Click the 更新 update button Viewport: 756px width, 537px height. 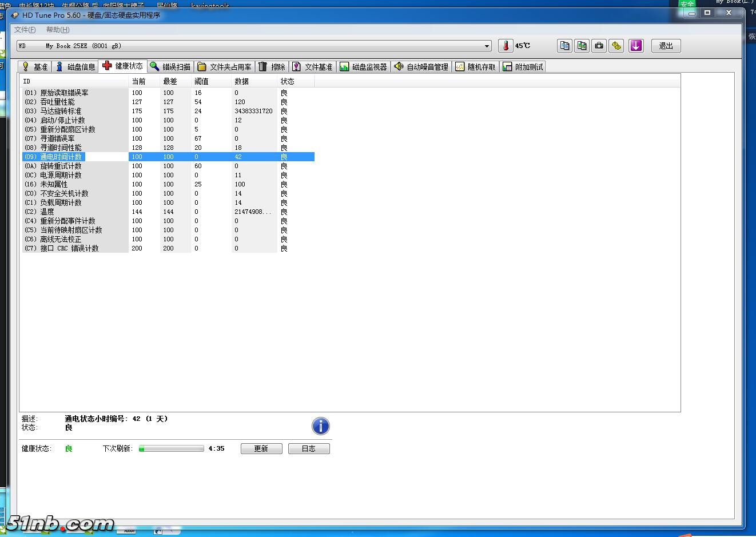[261, 449]
